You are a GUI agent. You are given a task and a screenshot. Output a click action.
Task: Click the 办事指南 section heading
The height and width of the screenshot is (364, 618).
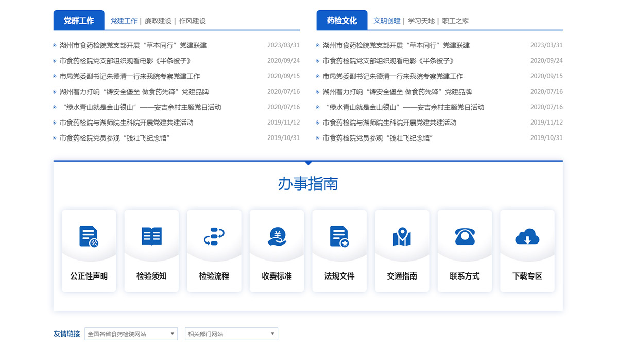[308, 184]
